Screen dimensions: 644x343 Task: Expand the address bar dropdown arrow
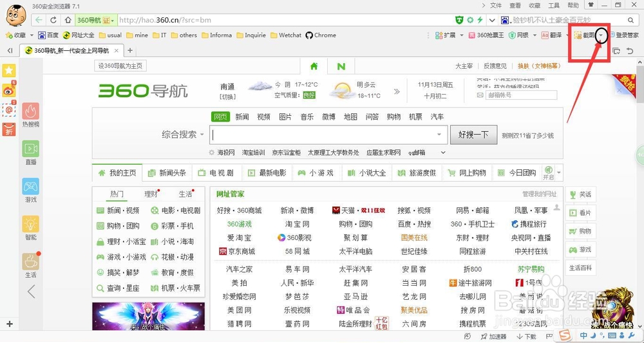[492, 20]
